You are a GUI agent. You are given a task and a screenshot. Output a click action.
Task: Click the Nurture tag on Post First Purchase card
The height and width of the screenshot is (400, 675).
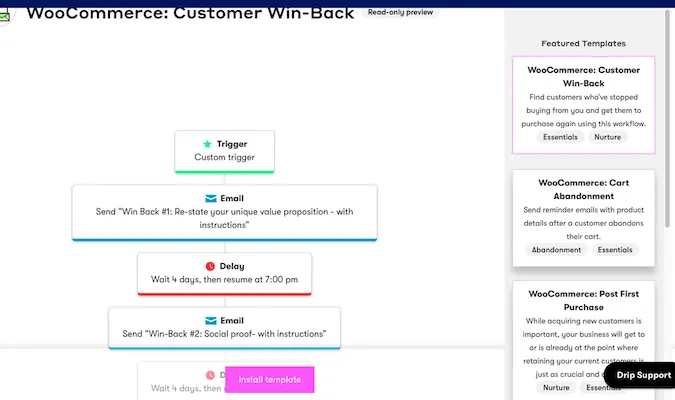(556, 388)
